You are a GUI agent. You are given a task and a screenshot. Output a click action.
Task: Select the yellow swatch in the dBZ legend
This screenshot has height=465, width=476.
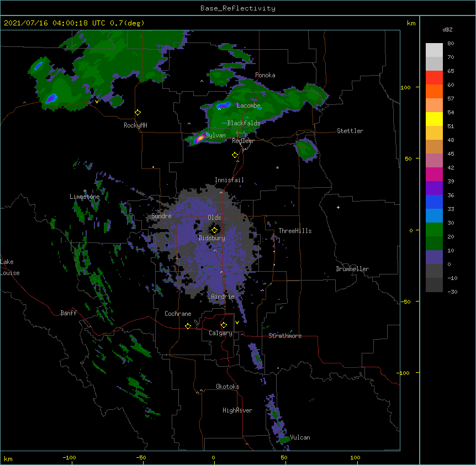coord(434,119)
